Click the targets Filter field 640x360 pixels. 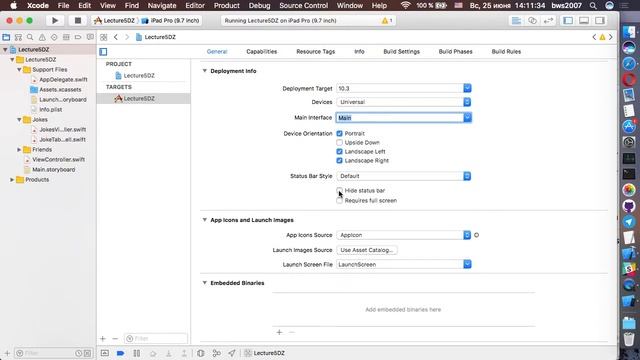(156, 338)
